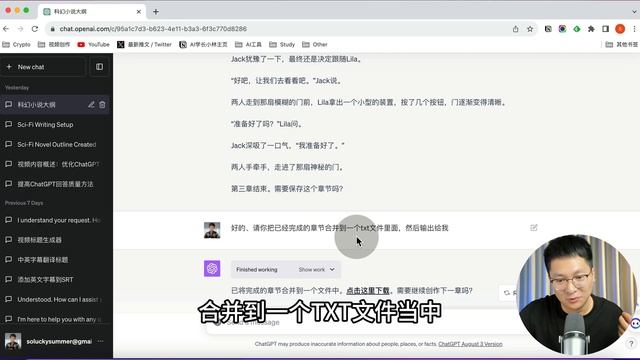
Task: Open the YouTube bookmark
Action: coord(93,44)
